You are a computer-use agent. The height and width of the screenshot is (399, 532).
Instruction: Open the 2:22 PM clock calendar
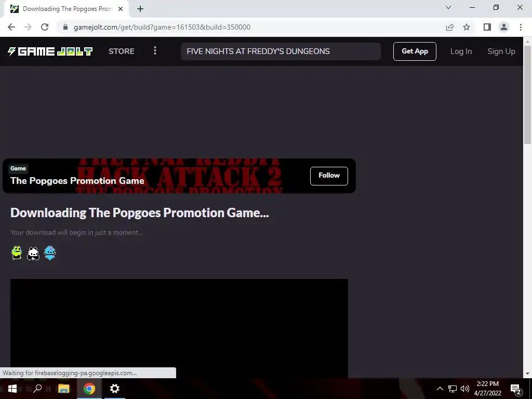[487, 389]
